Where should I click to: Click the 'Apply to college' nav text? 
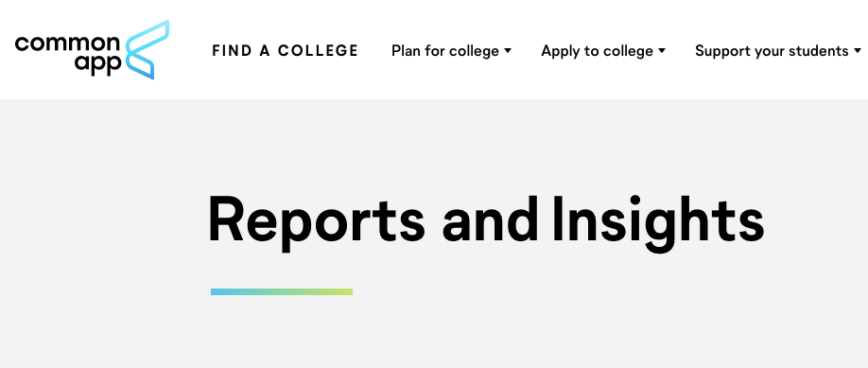tap(598, 51)
